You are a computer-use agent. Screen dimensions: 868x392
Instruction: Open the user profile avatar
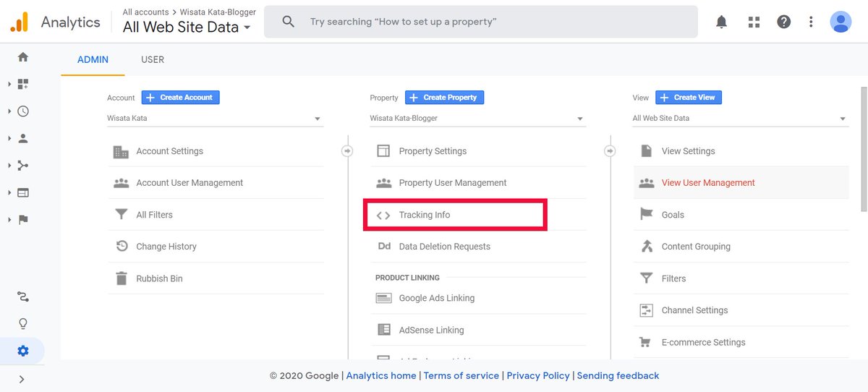[x=841, y=22]
